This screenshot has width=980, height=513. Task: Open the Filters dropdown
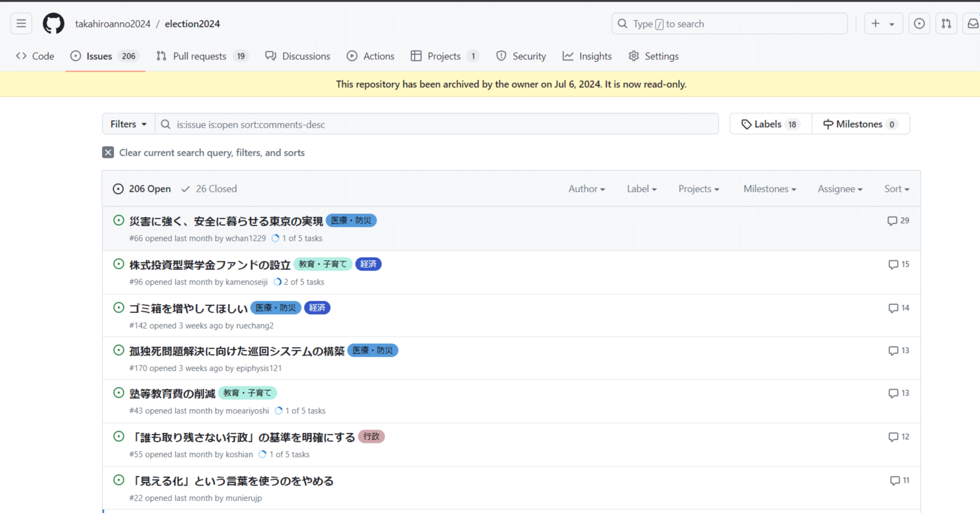[x=128, y=124]
